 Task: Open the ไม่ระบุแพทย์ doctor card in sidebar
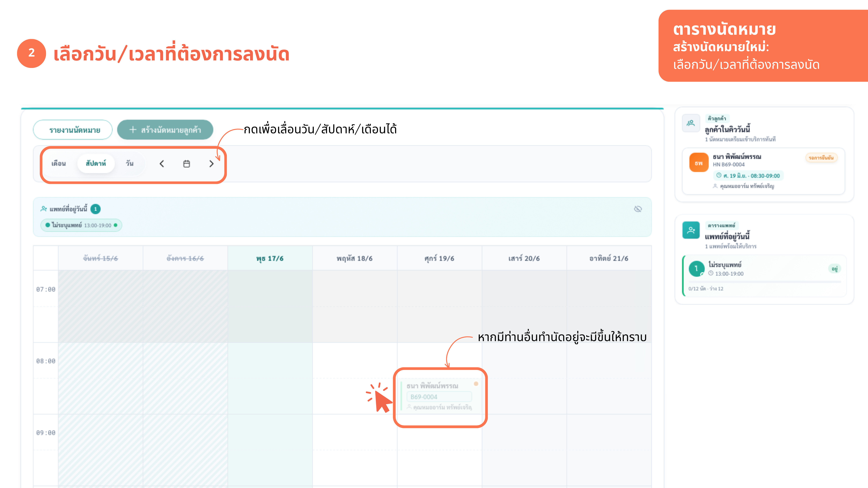(x=764, y=276)
